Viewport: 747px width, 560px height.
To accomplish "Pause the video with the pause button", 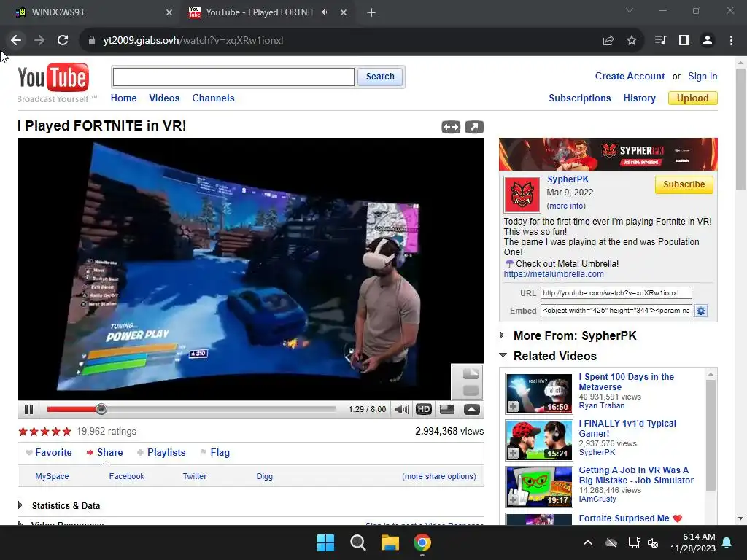I will click(28, 410).
